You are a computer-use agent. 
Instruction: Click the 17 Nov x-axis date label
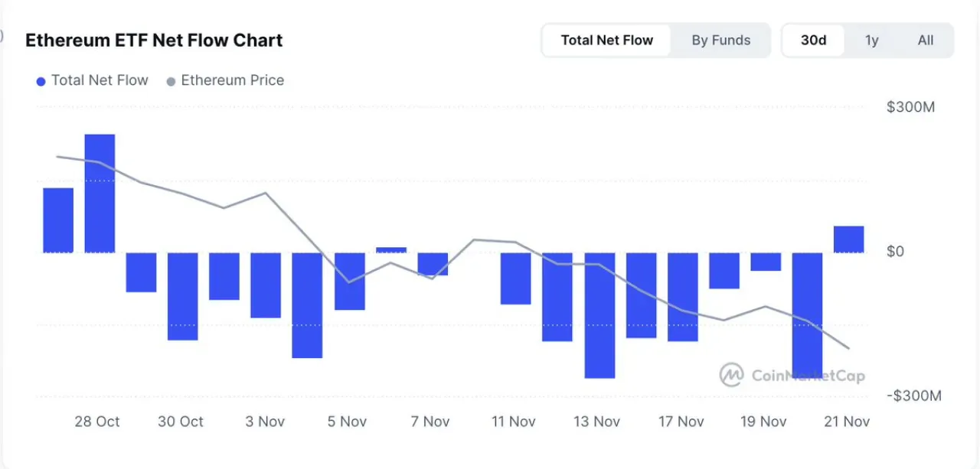[681, 422]
